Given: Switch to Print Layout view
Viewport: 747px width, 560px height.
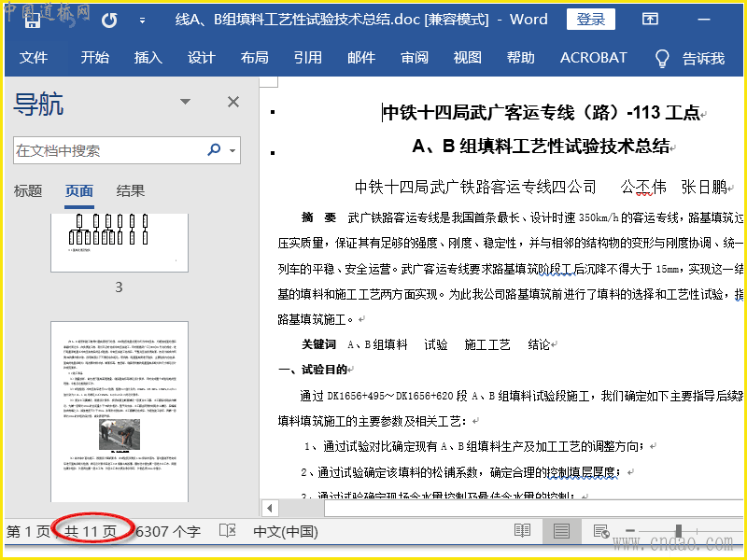Looking at the screenshot, I should 561,531.
